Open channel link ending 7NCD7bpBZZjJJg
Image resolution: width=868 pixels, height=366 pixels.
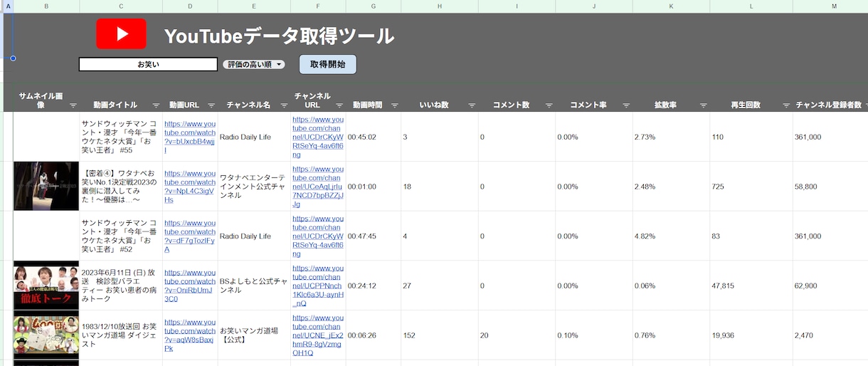pos(318,186)
